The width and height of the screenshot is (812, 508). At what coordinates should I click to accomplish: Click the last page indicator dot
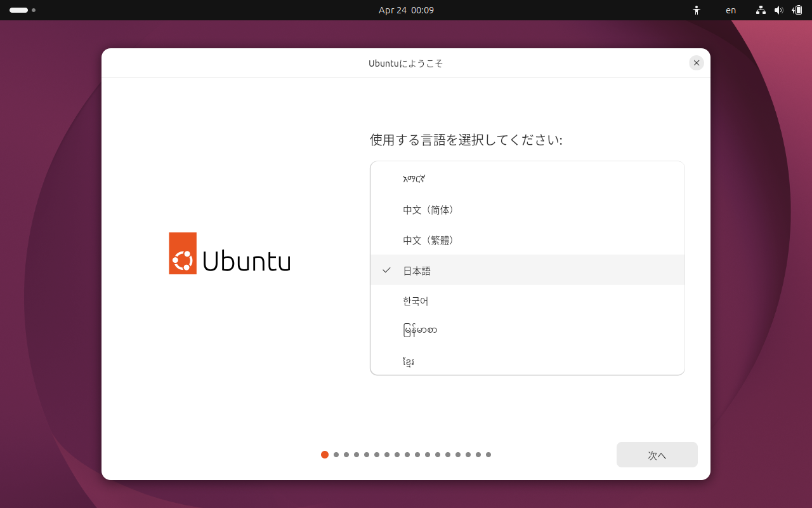[x=488, y=455]
